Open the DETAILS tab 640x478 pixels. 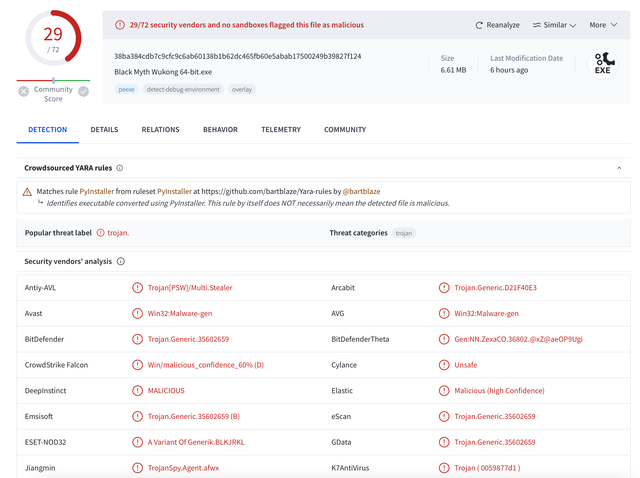tap(104, 129)
